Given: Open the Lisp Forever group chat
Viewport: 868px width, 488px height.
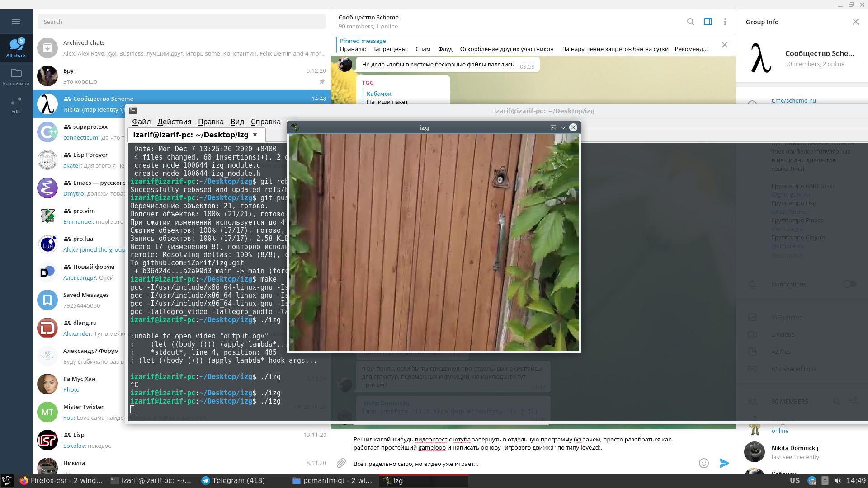Looking at the screenshot, I should [80, 160].
